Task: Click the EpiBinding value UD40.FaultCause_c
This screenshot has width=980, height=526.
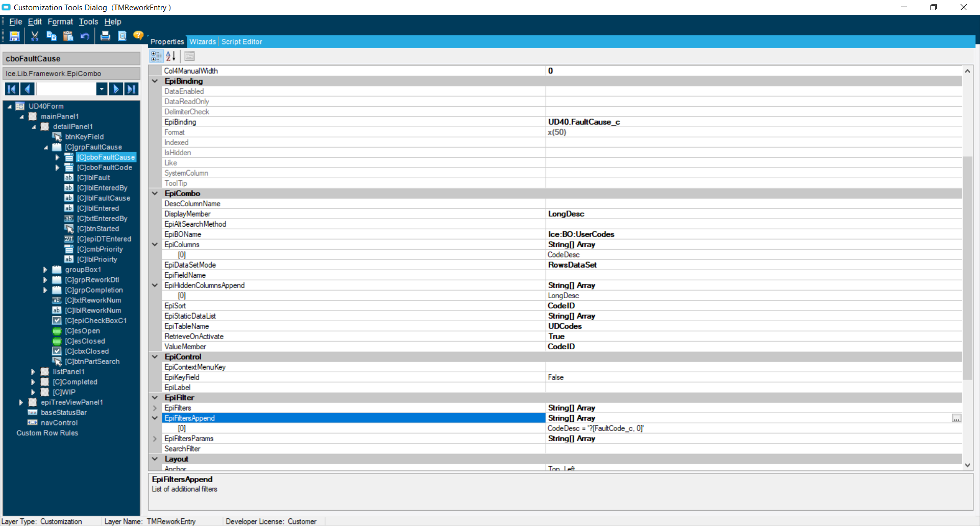Action: (x=584, y=122)
